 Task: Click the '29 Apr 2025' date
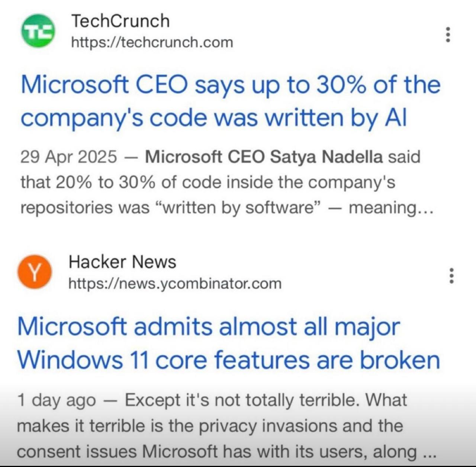68,157
